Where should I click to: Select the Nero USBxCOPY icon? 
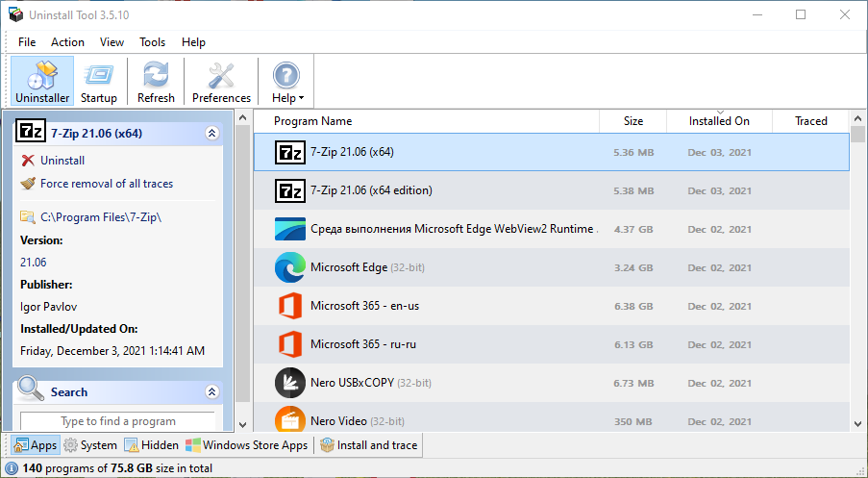click(290, 383)
